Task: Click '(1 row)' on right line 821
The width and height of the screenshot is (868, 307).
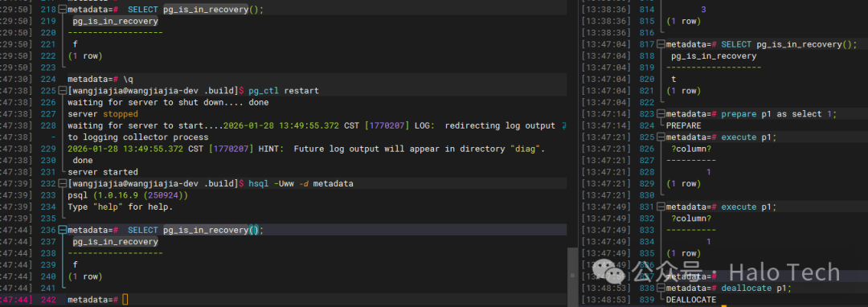Action: 684,91
